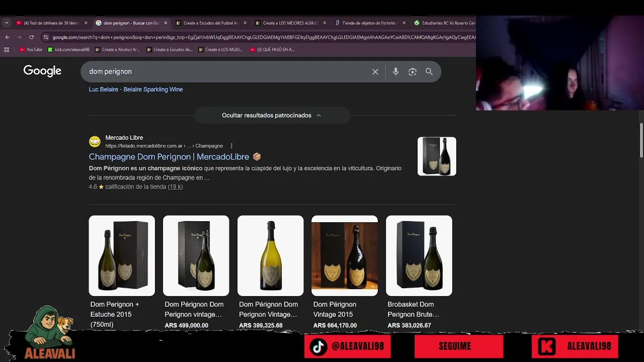This screenshot has height=362, width=644.
Task: Open product image priced ARS 499,000.00
Action: pos(196,256)
